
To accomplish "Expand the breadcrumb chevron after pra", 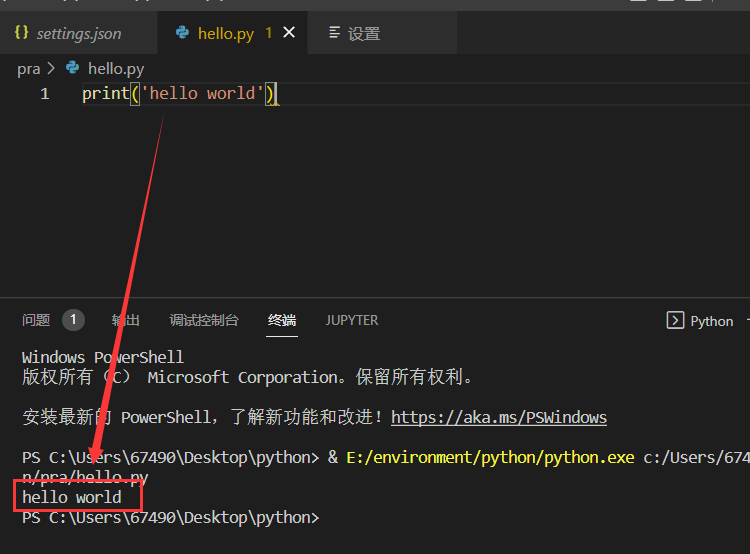I will (51, 68).
